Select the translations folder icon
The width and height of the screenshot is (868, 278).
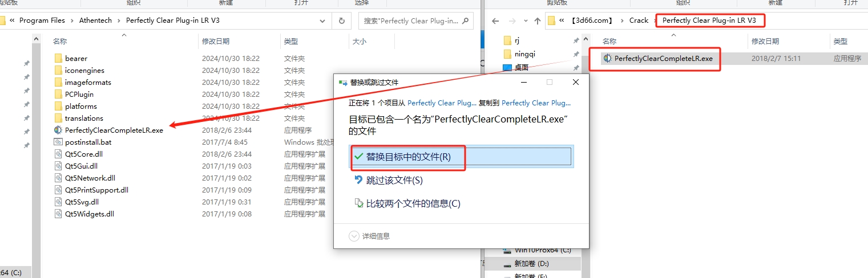[x=58, y=118]
